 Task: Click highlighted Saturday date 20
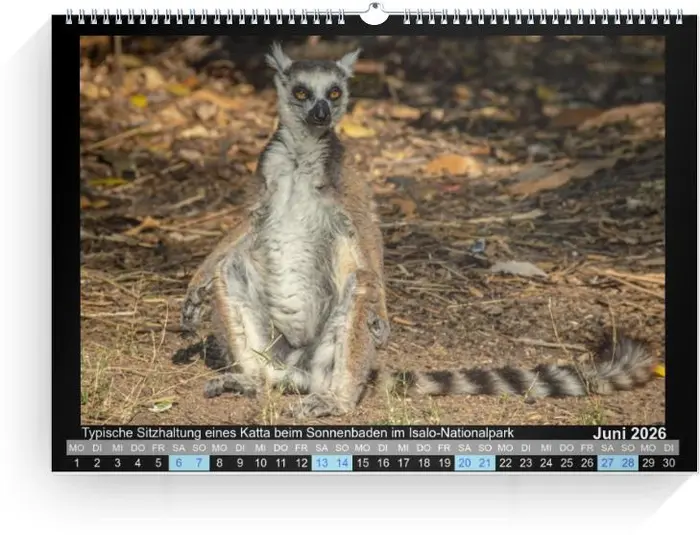(x=465, y=463)
